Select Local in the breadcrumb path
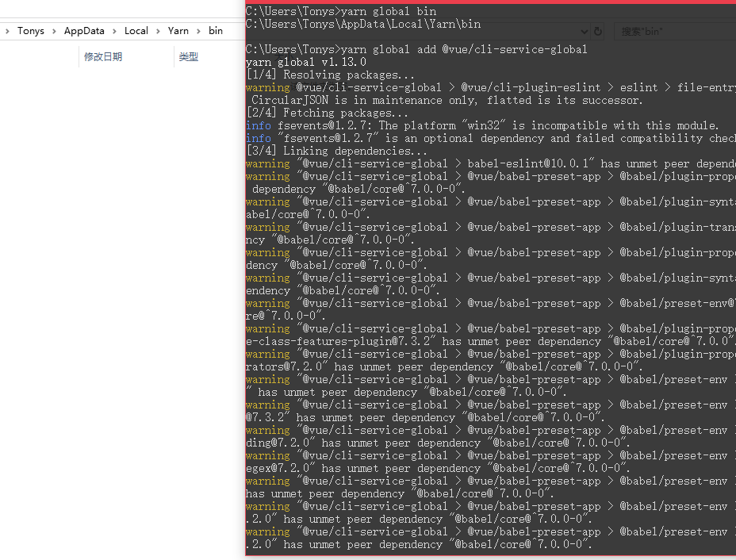The width and height of the screenshot is (736, 560). (136, 31)
